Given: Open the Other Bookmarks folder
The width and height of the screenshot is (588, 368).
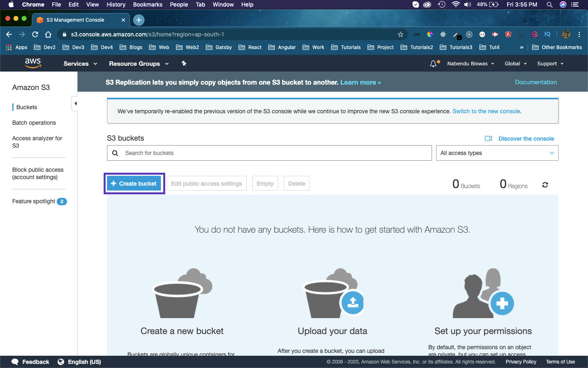Looking at the screenshot, I should click(x=557, y=47).
